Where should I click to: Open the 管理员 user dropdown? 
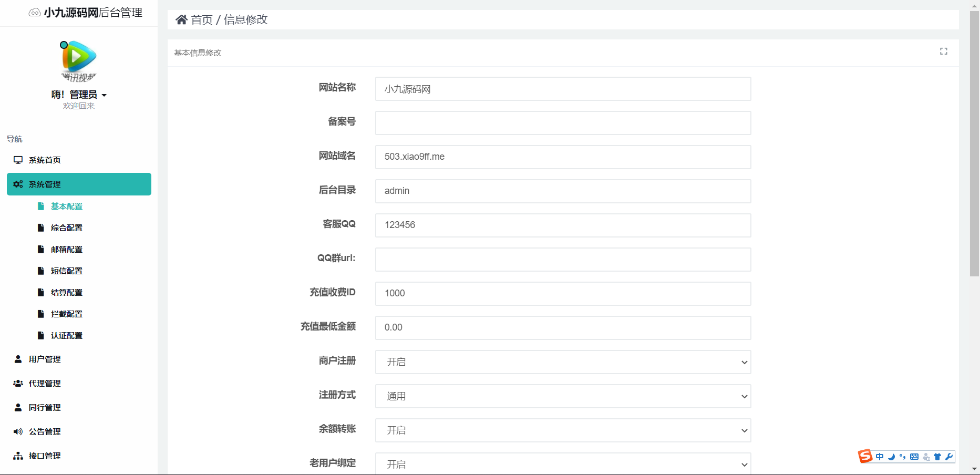coord(79,95)
